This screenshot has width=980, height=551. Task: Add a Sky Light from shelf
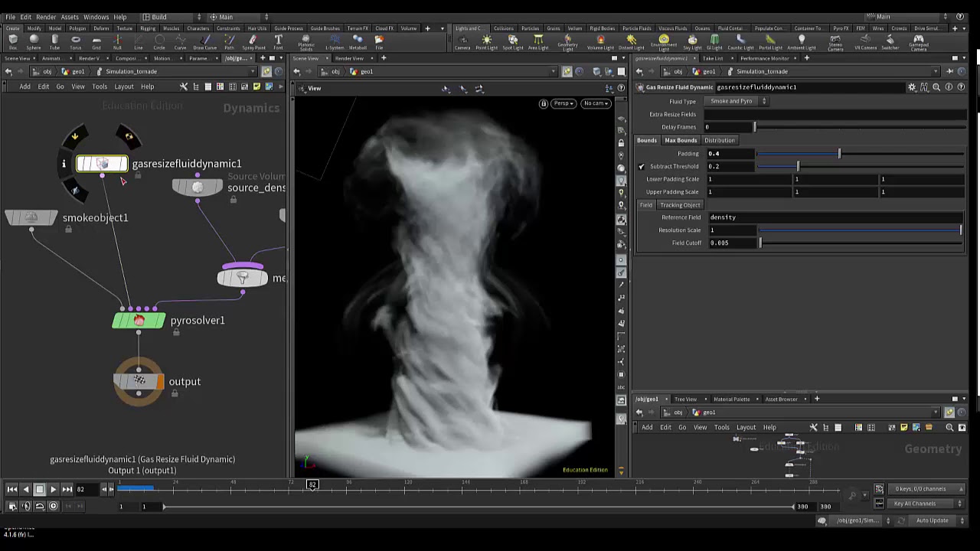pos(692,42)
